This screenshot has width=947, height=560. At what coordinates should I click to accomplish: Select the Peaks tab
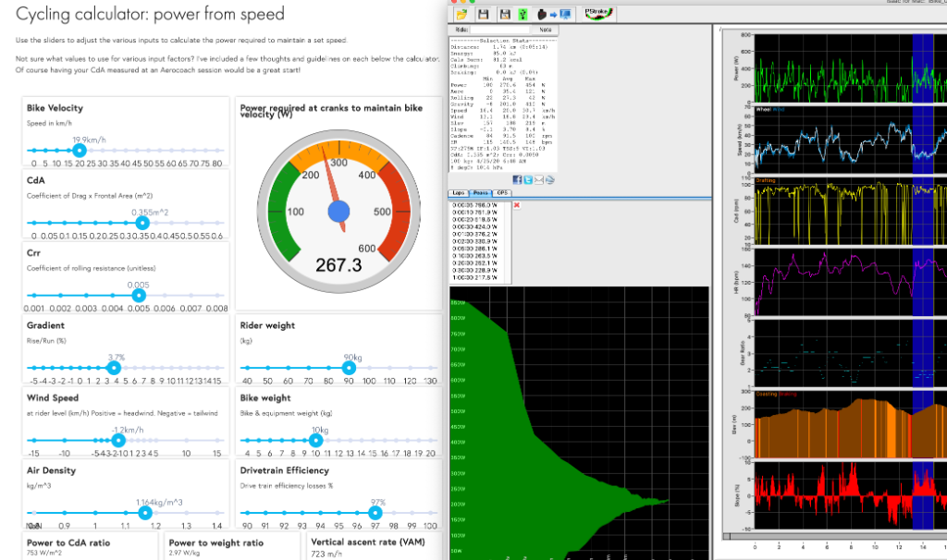[x=479, y=192]
